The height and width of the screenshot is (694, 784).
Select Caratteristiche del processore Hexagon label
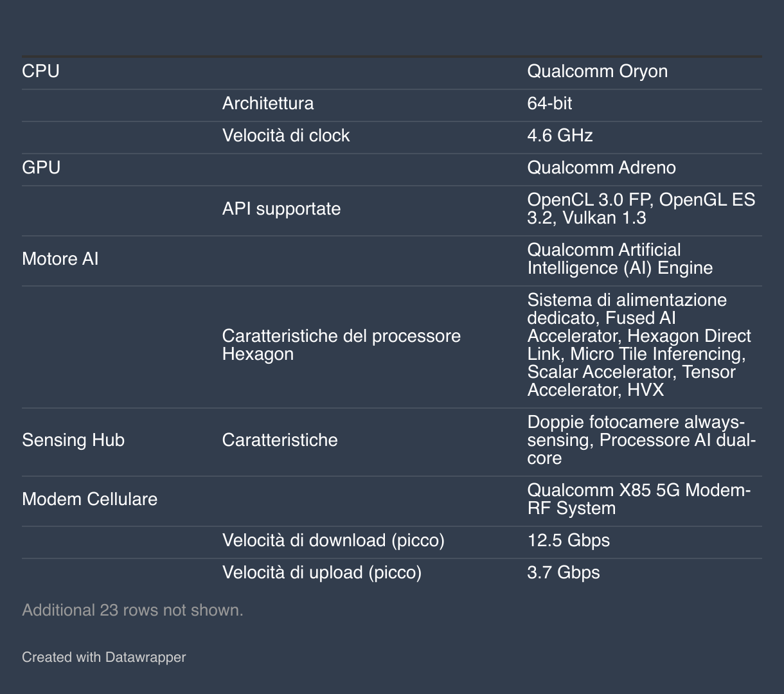[341, 345]
